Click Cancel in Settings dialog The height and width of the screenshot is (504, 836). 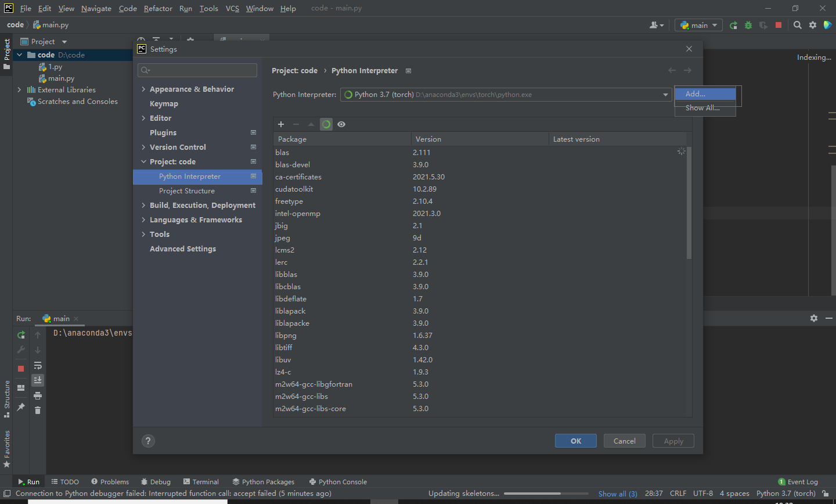[625, 441]
